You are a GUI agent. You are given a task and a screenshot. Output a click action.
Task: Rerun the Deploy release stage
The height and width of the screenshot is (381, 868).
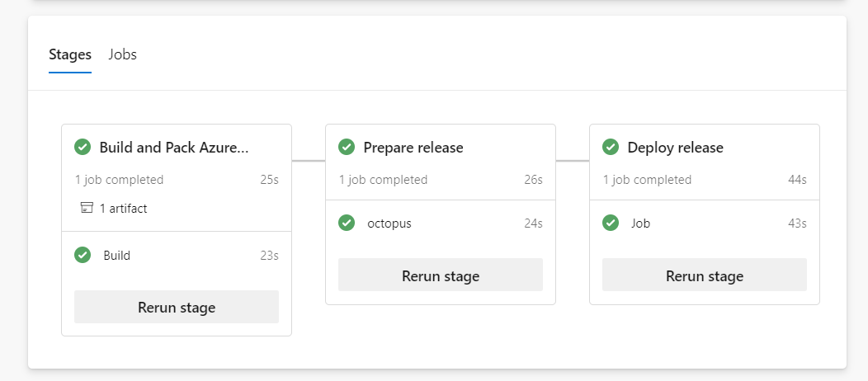coord(705,275)
